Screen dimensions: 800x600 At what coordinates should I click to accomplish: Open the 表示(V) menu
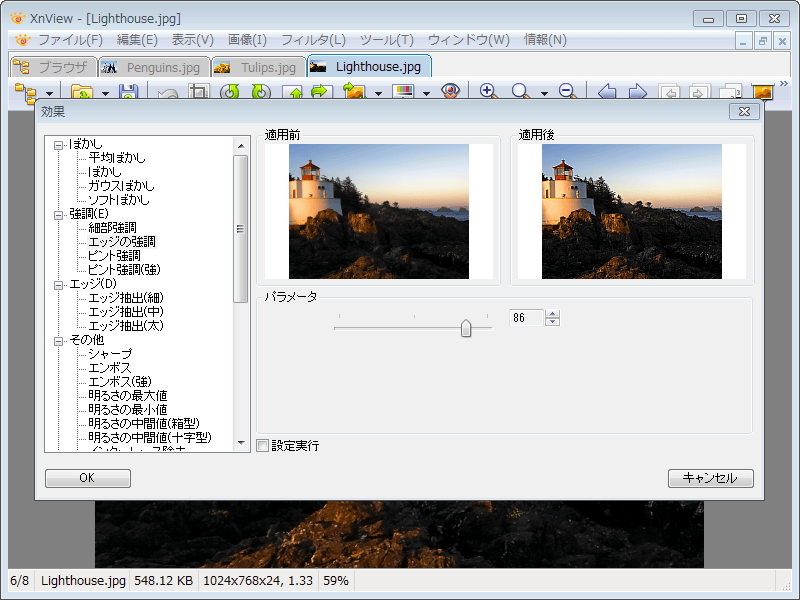192,40
